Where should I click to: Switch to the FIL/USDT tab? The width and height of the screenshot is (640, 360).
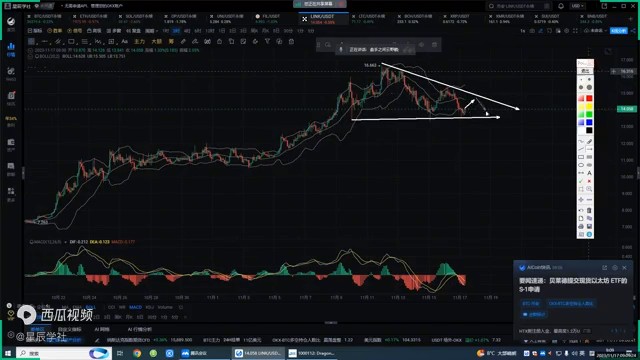coord(271,18)
